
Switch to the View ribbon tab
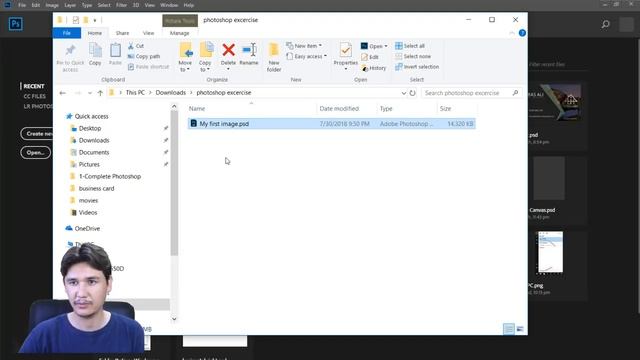tap(149, 33)
